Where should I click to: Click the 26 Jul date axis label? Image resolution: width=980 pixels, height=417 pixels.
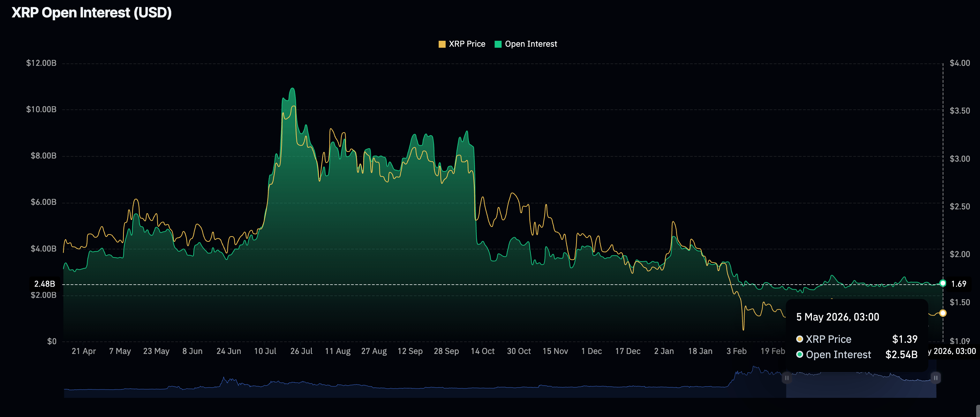(x=301, y=351)
